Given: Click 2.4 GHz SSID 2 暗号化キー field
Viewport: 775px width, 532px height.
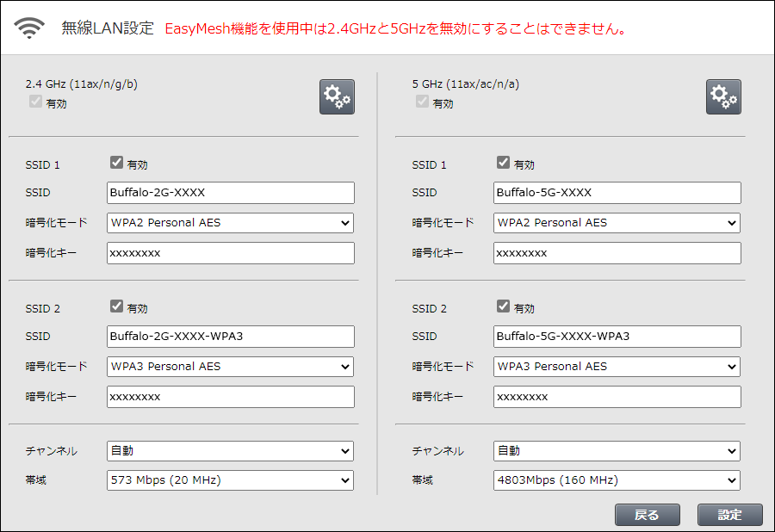Looking at the screenshot, I should click(230, 397).
